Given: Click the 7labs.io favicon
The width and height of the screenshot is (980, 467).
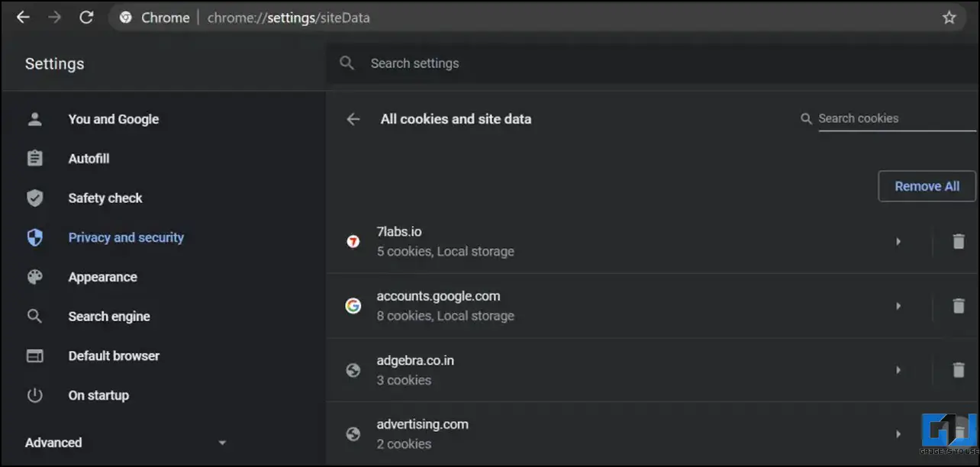Looking at the screenshot, I should (353, 242).
